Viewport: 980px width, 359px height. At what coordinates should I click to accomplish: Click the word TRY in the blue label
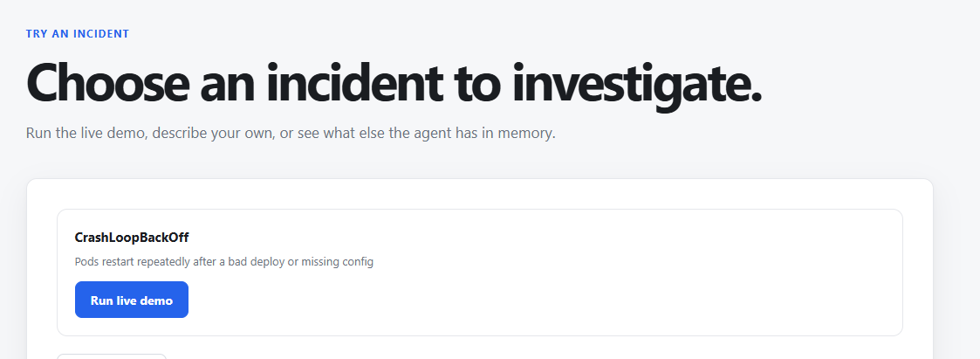click(x=37, y=34)
